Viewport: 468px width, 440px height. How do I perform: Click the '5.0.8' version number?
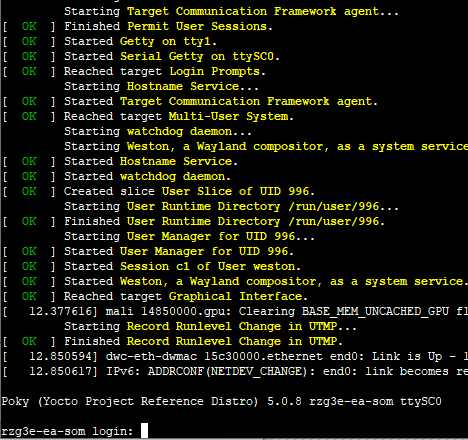click(x=284, y=401)
